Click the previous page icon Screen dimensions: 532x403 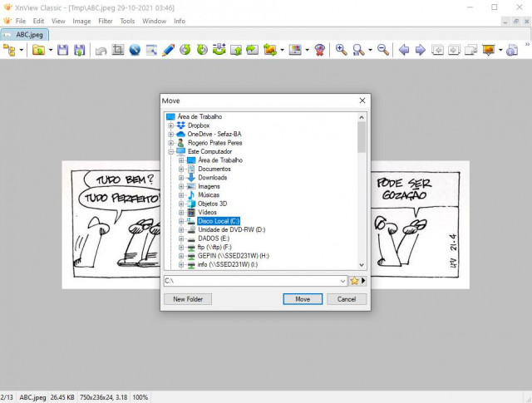pos(437,50)
